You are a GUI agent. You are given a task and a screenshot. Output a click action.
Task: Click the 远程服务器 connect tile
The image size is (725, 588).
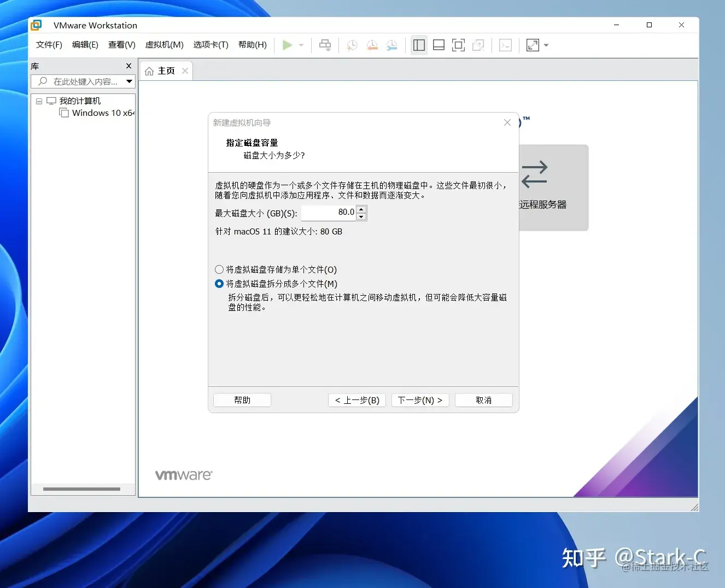pyautogui.click(x=553, y=187)
